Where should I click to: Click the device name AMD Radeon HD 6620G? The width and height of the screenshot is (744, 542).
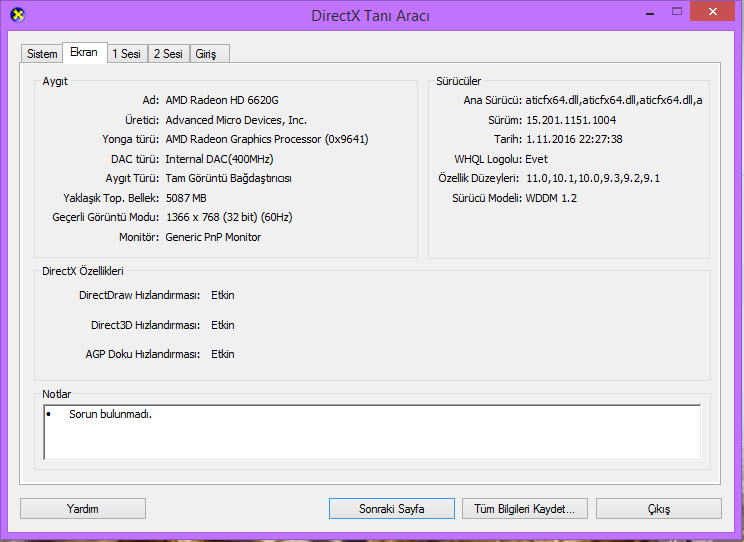tap(222, 100)
